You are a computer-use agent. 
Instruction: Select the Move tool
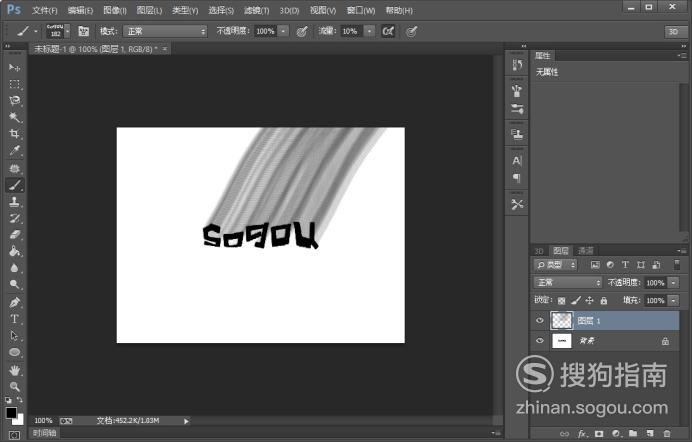pos(15,67)
